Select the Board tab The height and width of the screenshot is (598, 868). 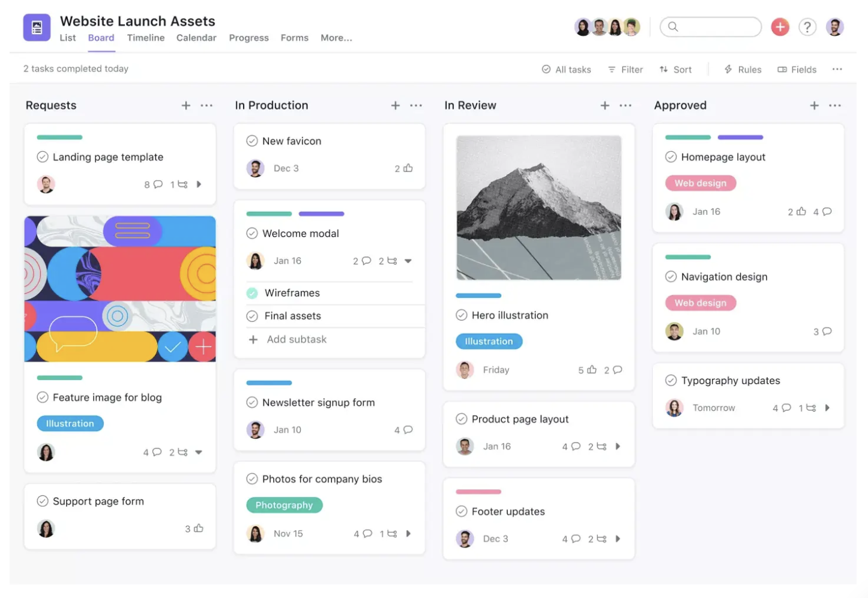[101, 38]
